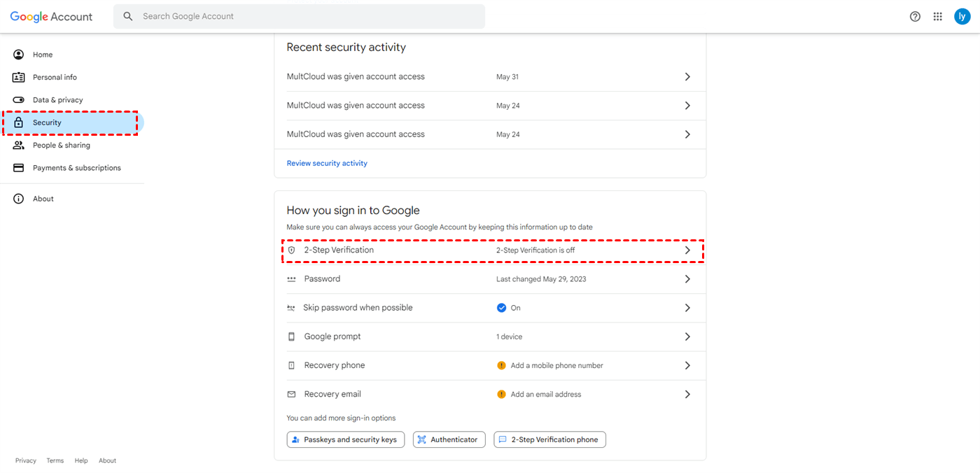Click the Skip password On checkmark
The width and height of the screenshot is (980, 473).
501,308
